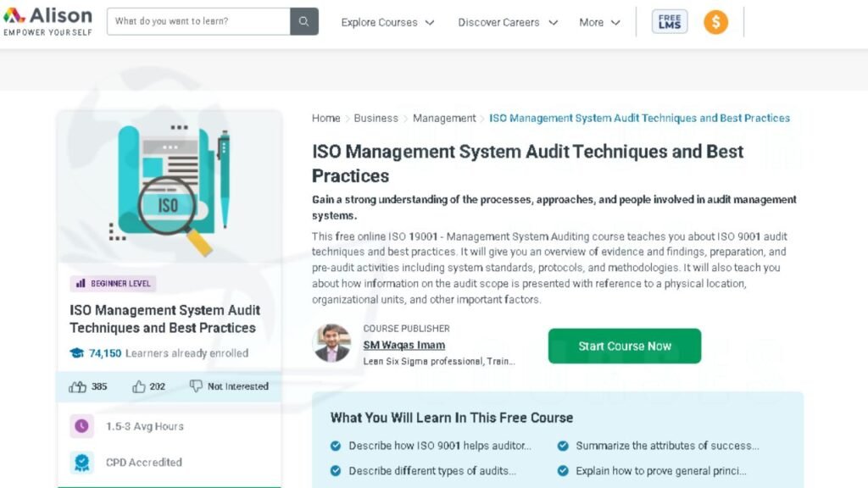Click the Not Interested label

pyautogui.click(x=238, y=386)
